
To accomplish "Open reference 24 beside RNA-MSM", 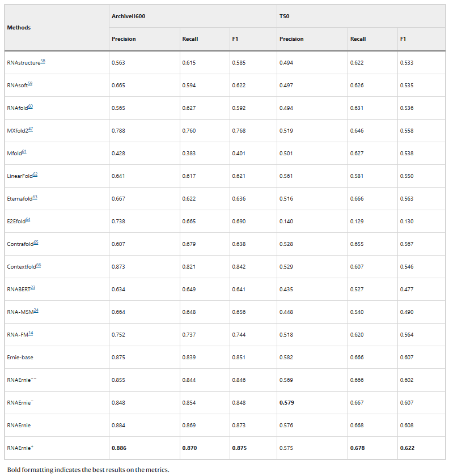I will [36, 310].
